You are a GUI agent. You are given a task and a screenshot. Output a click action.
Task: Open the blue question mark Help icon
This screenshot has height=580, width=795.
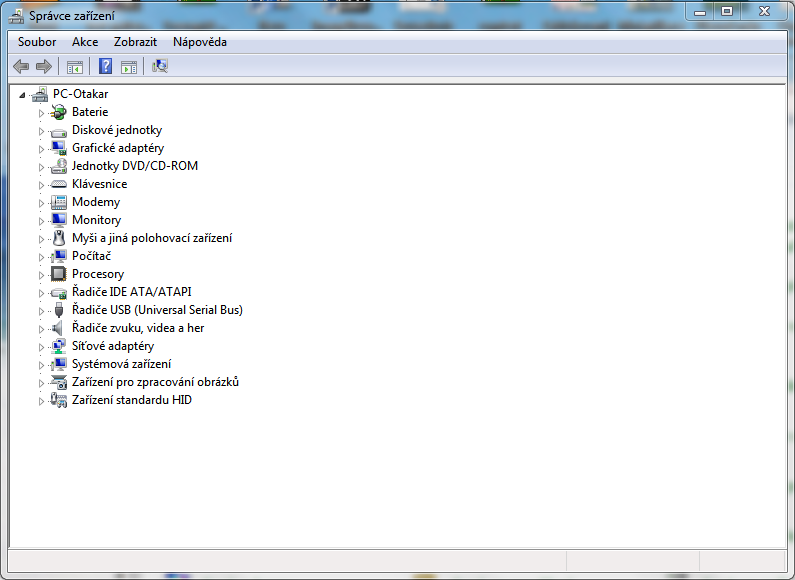tap(105, 66)
